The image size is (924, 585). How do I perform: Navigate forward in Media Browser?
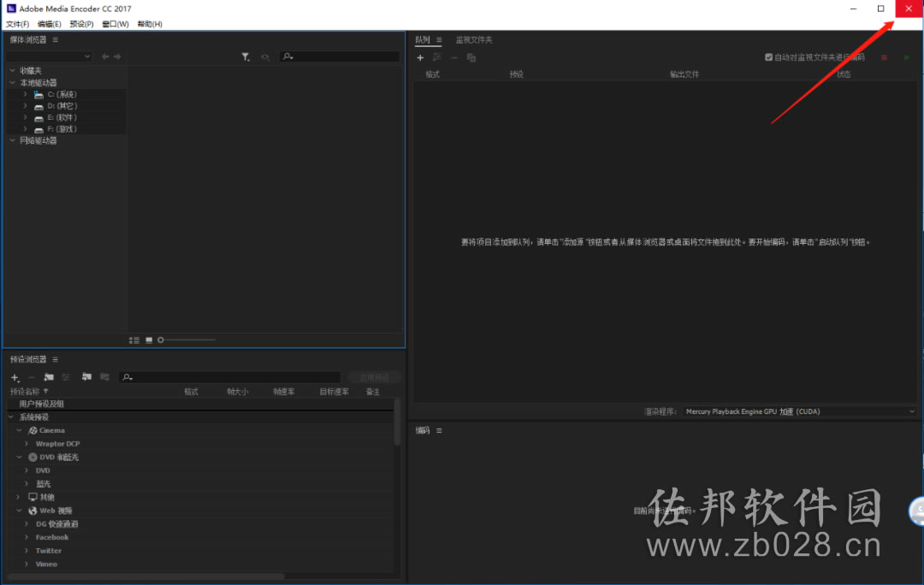coord(117,56)
